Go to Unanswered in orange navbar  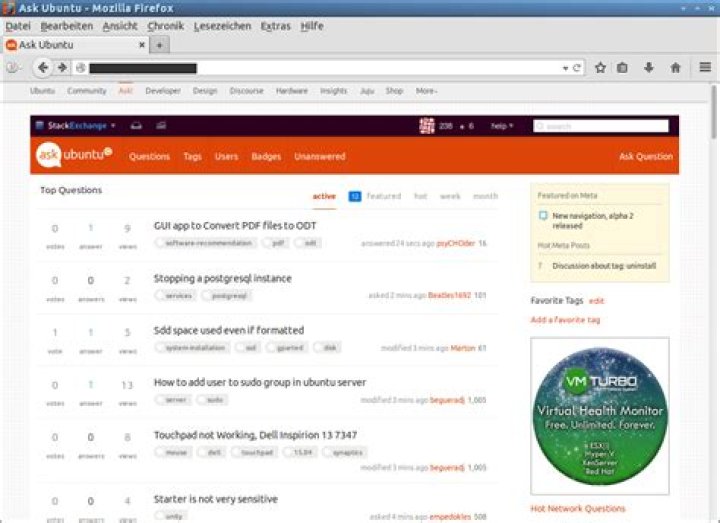pos(320,157)
